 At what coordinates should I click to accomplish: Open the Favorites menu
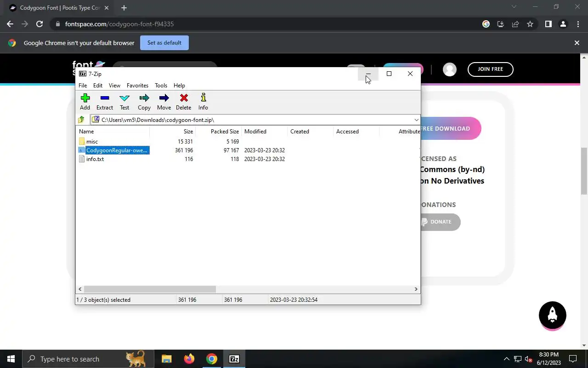(x=137, y=86)
